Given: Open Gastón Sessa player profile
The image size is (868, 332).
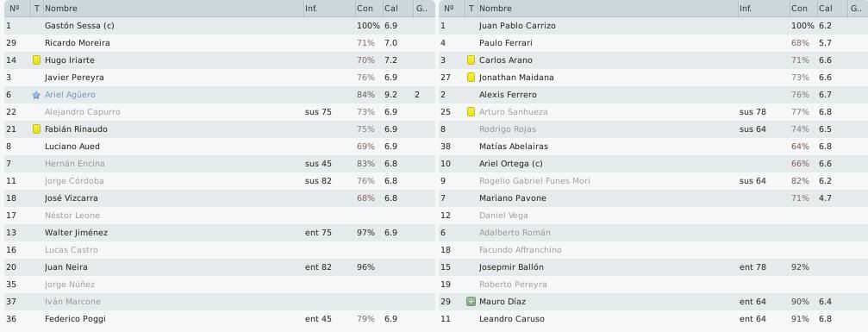Looking at the screenshot, I should coord(79,26).
